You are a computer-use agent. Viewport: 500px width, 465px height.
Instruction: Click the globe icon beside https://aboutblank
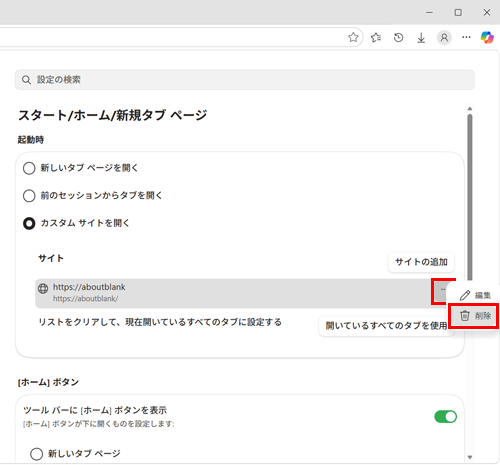click(x=43, y=288)
